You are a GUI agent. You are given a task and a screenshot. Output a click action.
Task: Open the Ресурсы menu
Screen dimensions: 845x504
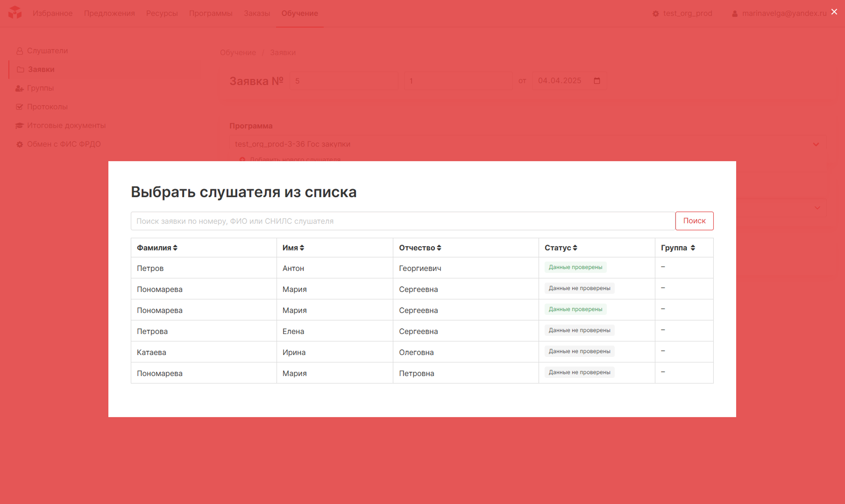click(162, 14)
